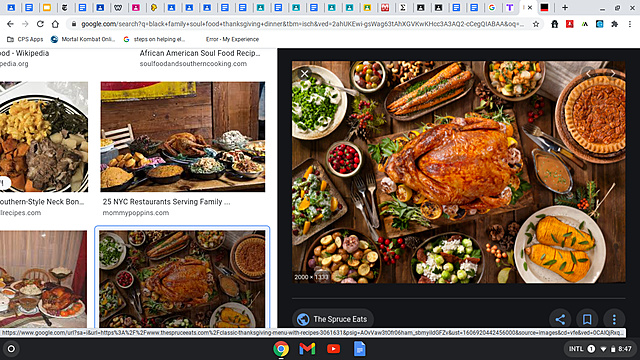Screen dimensions: 640x360
Task: Click the address bar URL
Action: [302, 24]
